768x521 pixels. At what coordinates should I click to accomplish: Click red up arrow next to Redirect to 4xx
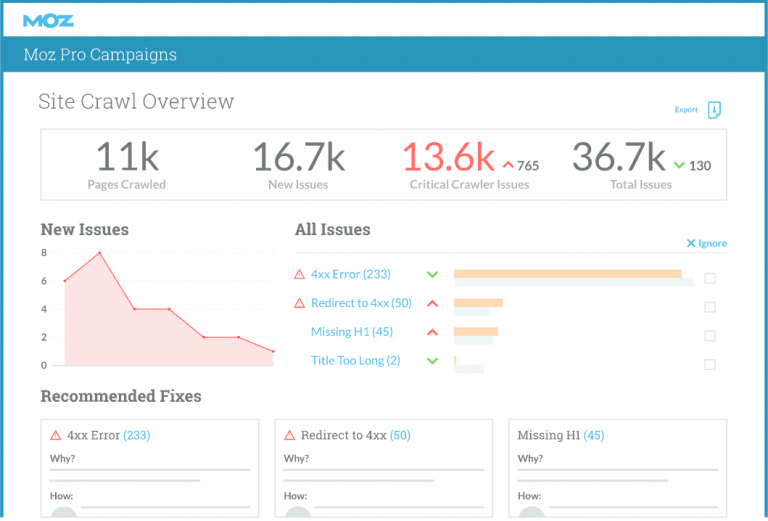point(432,304)
